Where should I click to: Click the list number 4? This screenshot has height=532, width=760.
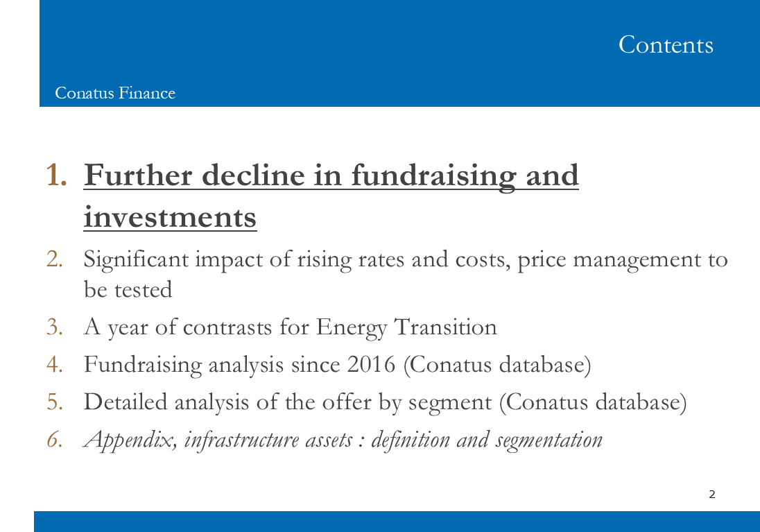pyautogui.click(x=55, y=365)
